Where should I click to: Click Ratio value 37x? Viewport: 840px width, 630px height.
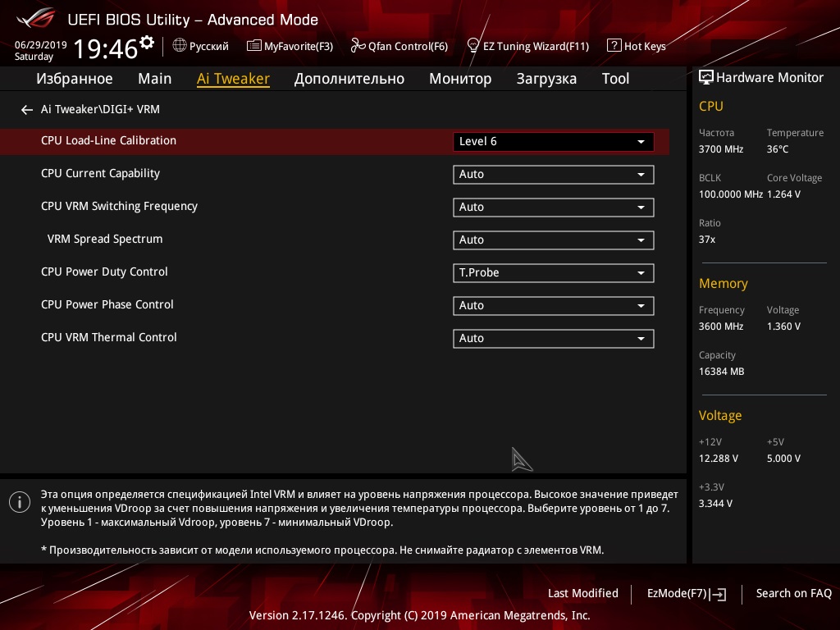click(x=707, y=240)
